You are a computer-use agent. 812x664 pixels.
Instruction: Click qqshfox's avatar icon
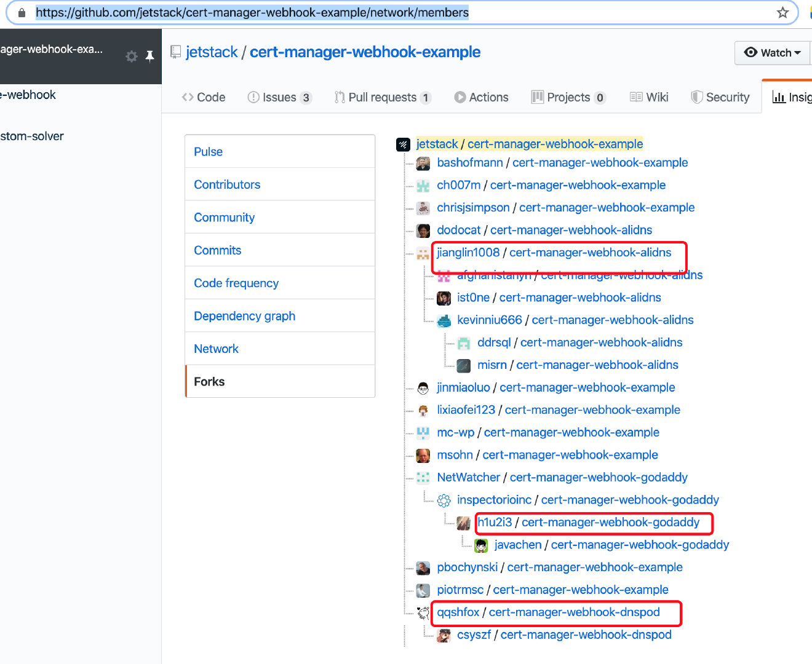point(423,613)
